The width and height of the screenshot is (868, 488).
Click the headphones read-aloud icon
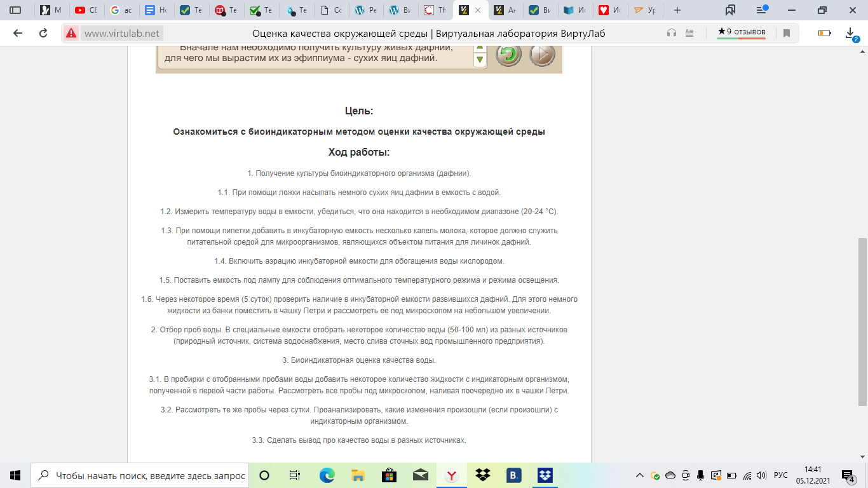(672, 33)
